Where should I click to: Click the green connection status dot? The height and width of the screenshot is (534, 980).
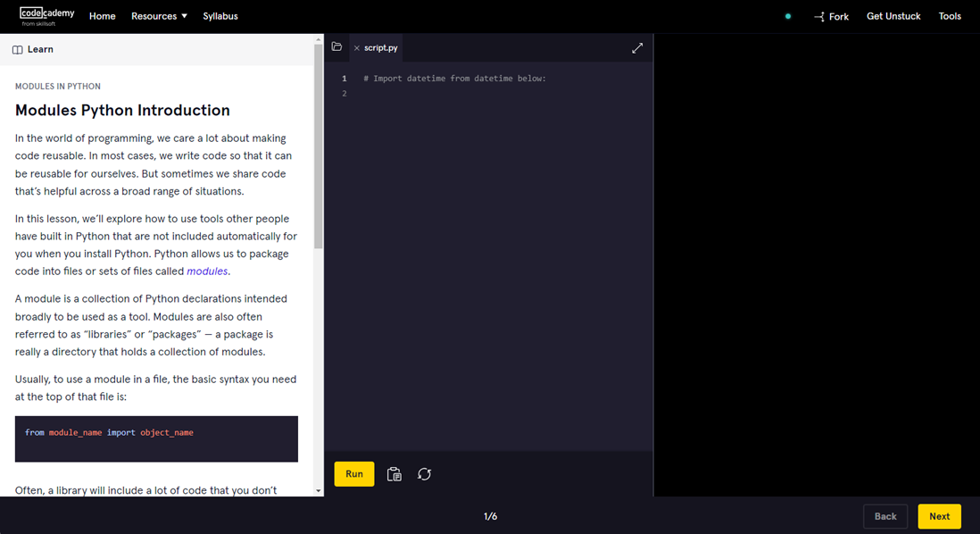click(787, 16)
